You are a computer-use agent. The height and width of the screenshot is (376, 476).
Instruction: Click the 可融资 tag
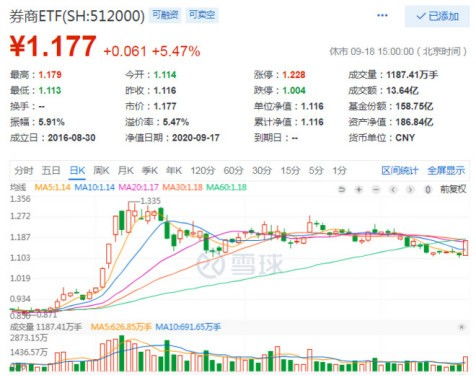click(x=165, y=15)
